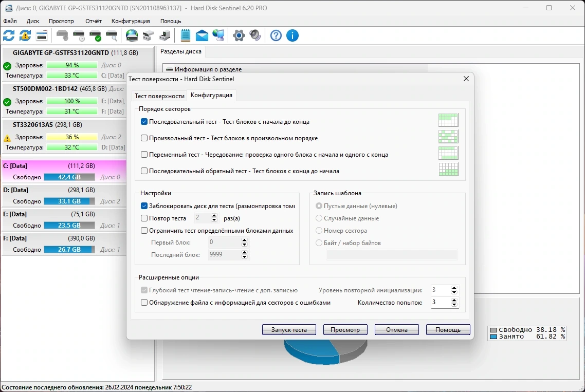Click the globe and monitor network icon
This screenshot has width=585, height=392.
tap(218, 36)
